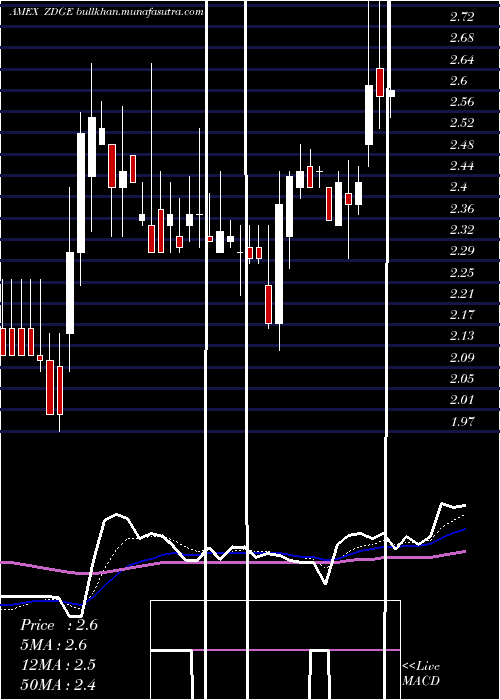Click the 2.44 price axis label
Screen dimensions: 500x700
(x=462, y=166)
